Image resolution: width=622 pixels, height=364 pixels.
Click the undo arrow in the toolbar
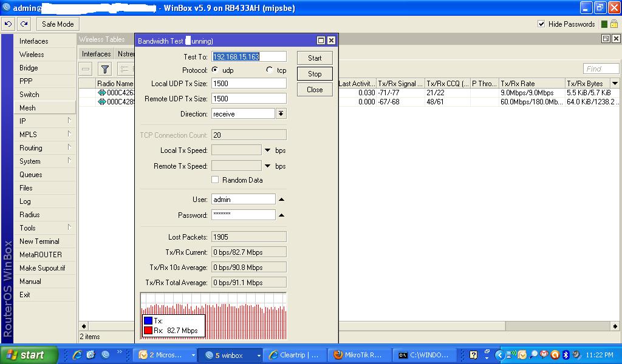point(8,24)
